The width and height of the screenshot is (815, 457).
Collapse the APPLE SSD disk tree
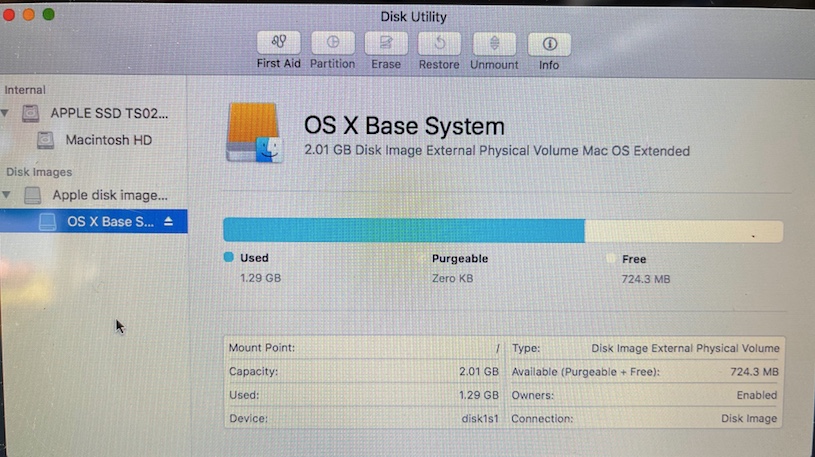[x=5, y=113]
